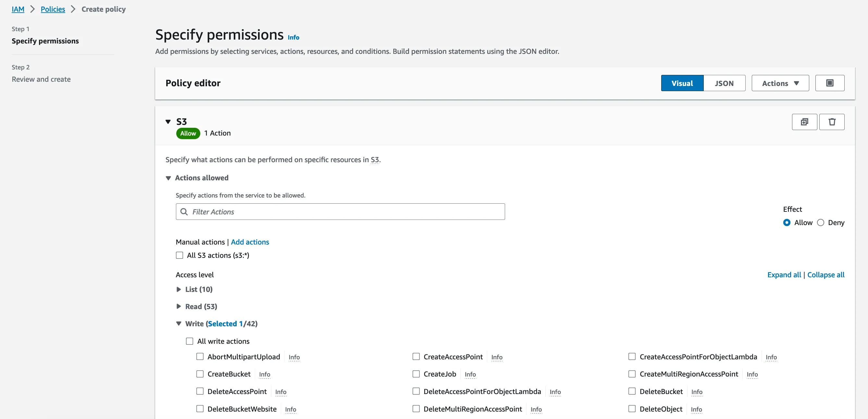This screenshot has height=419, width=868.
Task: Toggle the policy editor side panel icon
Action: pyautogui.click(x=830, y=83)
